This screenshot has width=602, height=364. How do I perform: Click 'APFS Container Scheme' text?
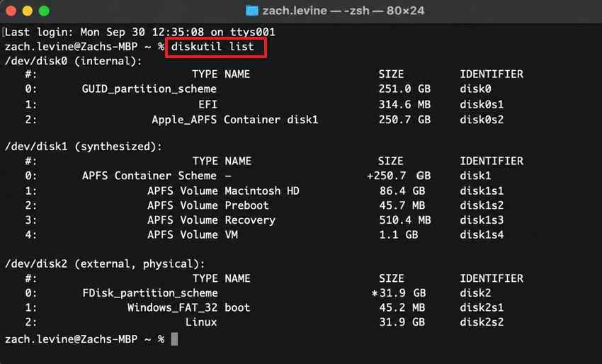pyautogui.click(x=149, y=176)
